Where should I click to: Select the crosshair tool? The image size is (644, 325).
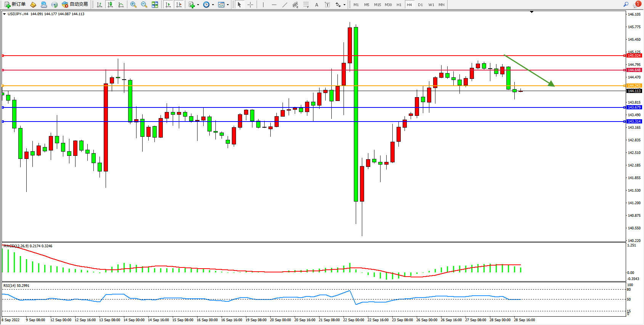250,5
